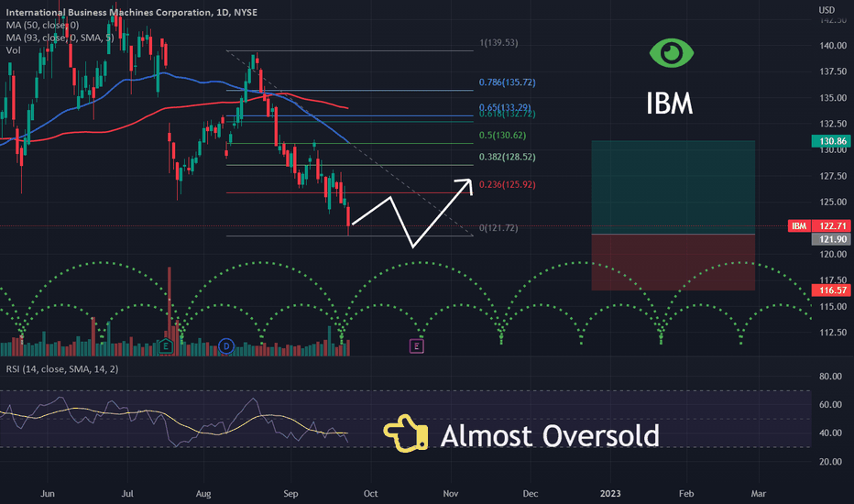Open the blue dividend D marker
Image resolution: width=854 pixels, height=504 pixels.
(226, 346)
